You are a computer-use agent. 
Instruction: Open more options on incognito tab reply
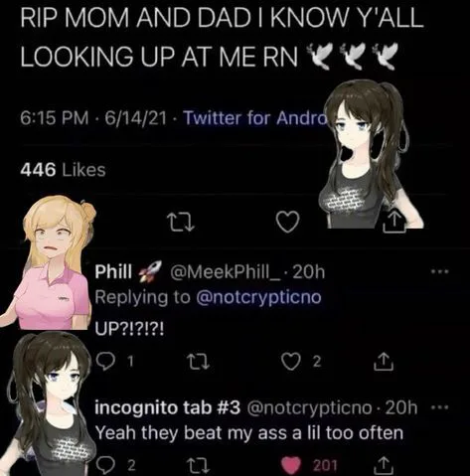(x=440, y=406)
